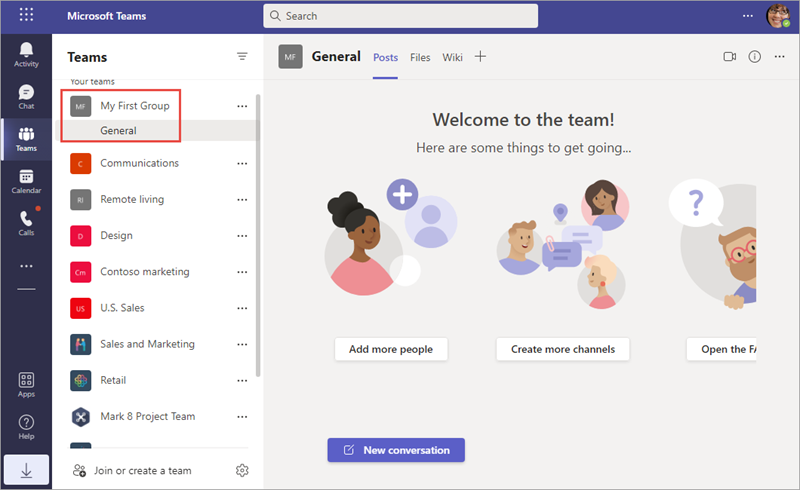Click the add people illustration

coord(391,237)
